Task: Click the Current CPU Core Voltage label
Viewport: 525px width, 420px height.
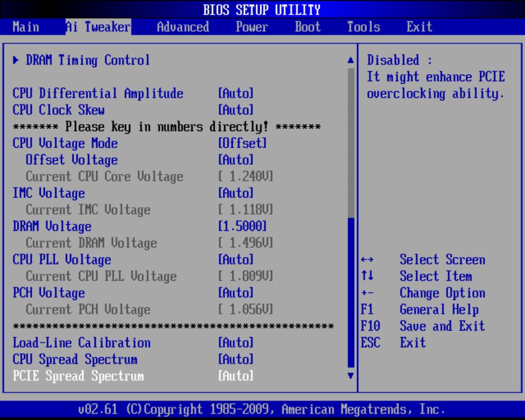Action: pos(104,177)
